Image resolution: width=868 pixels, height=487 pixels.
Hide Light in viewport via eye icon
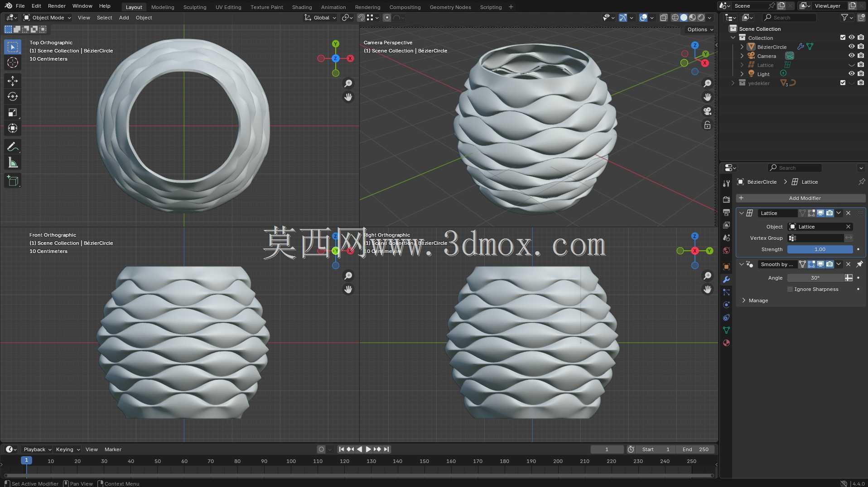click(x=852, y=74)
